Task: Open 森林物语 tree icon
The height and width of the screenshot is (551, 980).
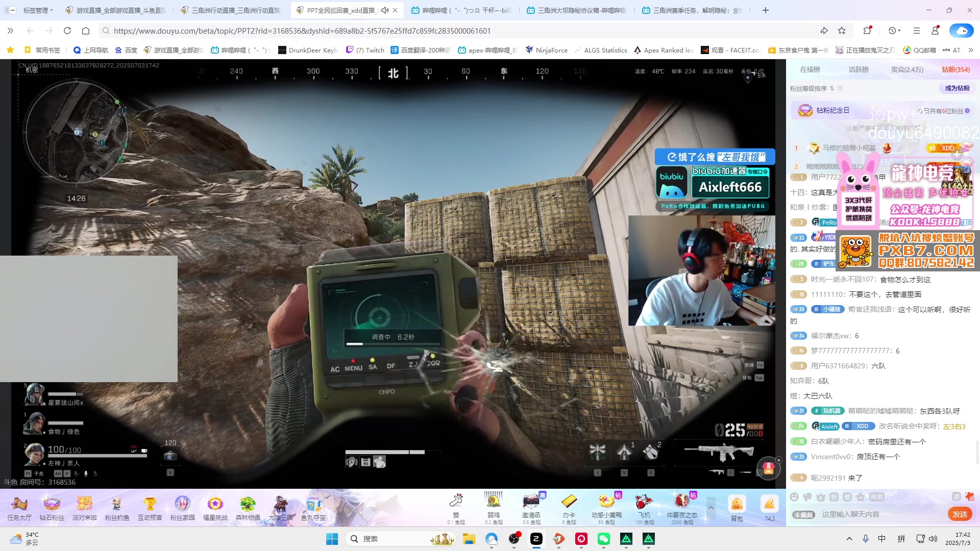Action: pos(248,508)
